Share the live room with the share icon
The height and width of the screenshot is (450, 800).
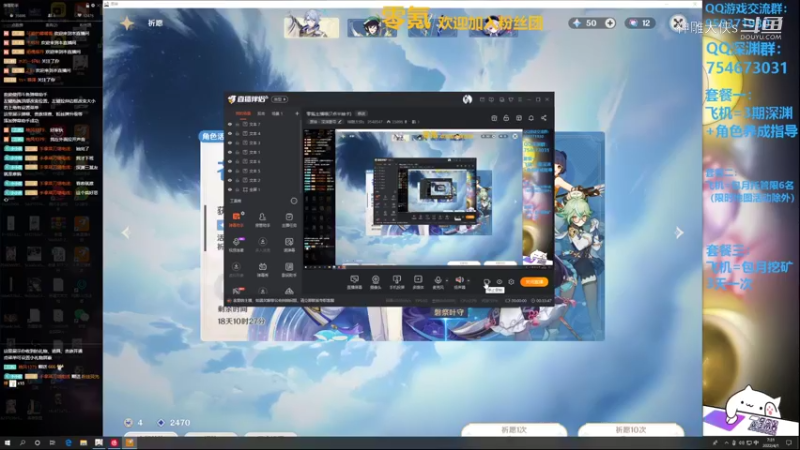pyautogui.click(x=544, y=118)
